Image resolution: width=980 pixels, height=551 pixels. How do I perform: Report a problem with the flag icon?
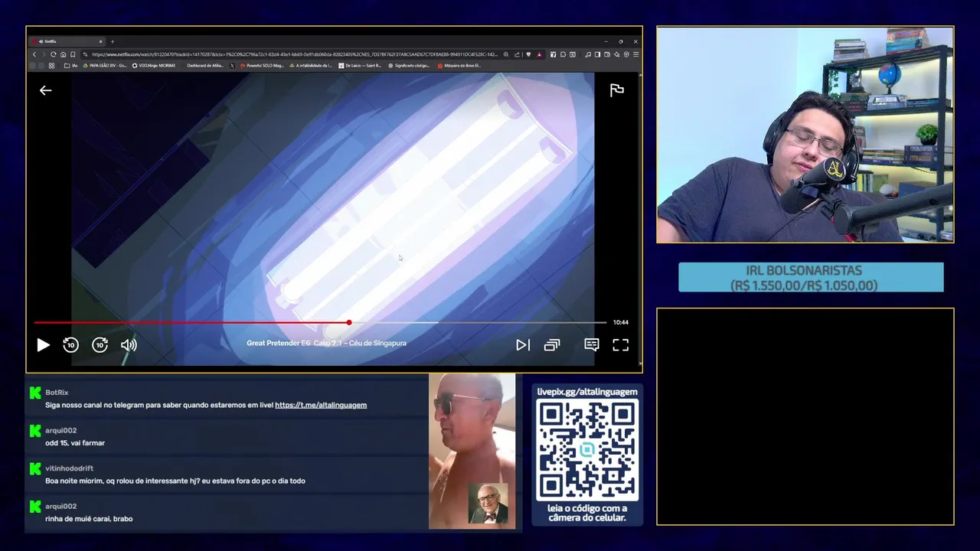pyautogui.click(x=616, y=90)
